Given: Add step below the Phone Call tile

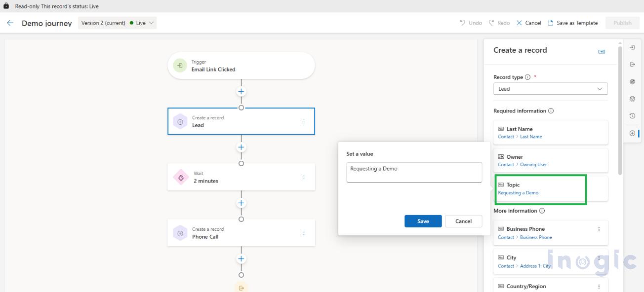Looking at the screenshot, I should pyautogui.click(x=241, y=259).
